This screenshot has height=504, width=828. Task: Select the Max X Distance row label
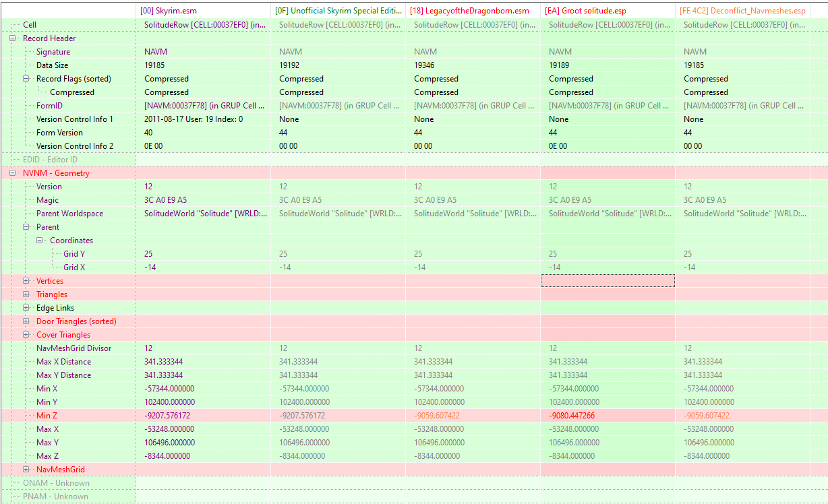tap(64, 362)
